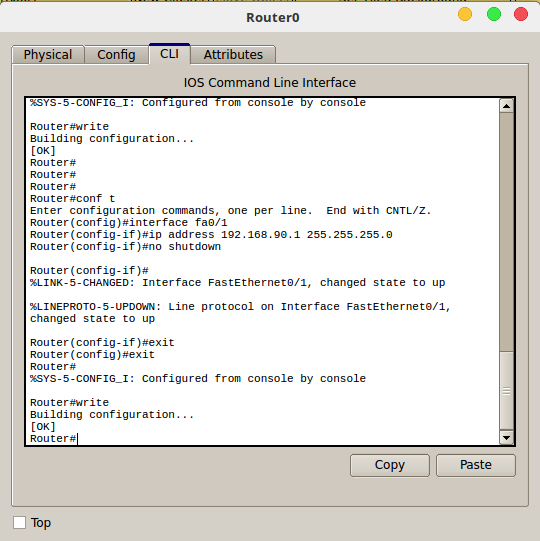Screen dimensions: 540x541
Task: Click the red close window button
Action: [x=521, y=14]
